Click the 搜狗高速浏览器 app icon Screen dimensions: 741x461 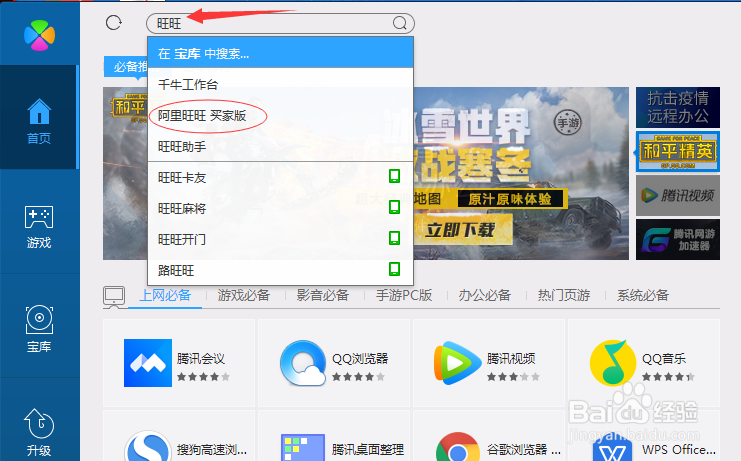pos(148,445)
